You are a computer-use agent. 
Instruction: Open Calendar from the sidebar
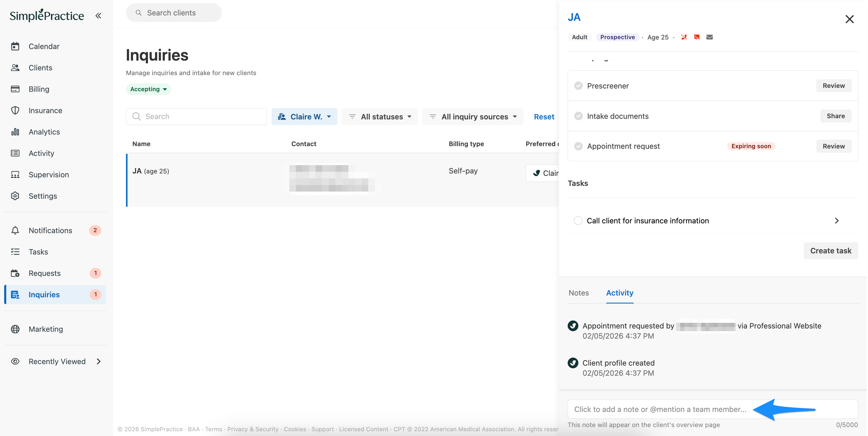44,46
